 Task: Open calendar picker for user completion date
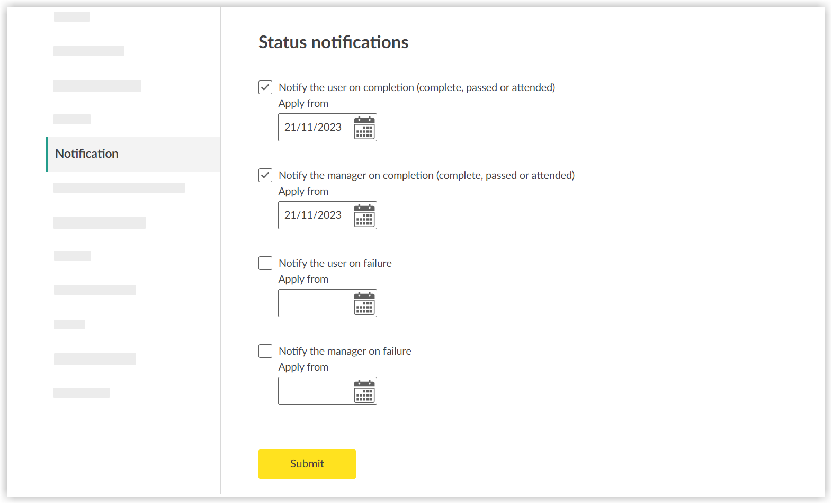click(364, 128)
